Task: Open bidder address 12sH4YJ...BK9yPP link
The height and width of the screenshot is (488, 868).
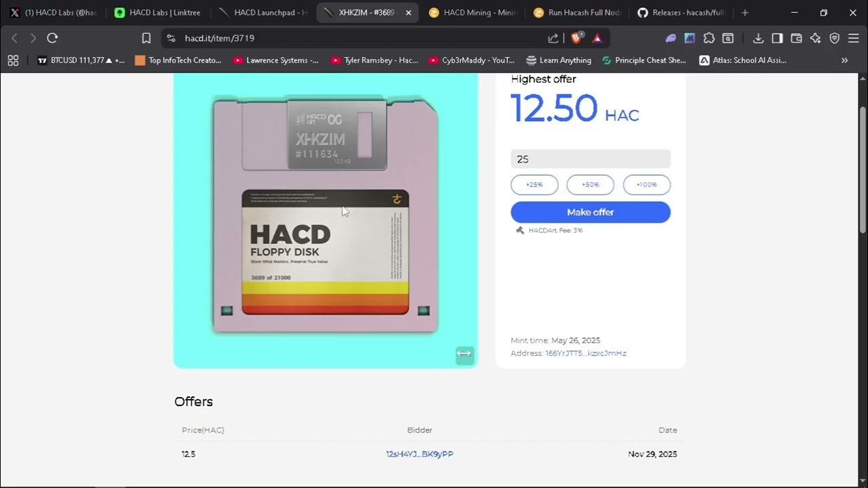Action: (x=419, y=454)
